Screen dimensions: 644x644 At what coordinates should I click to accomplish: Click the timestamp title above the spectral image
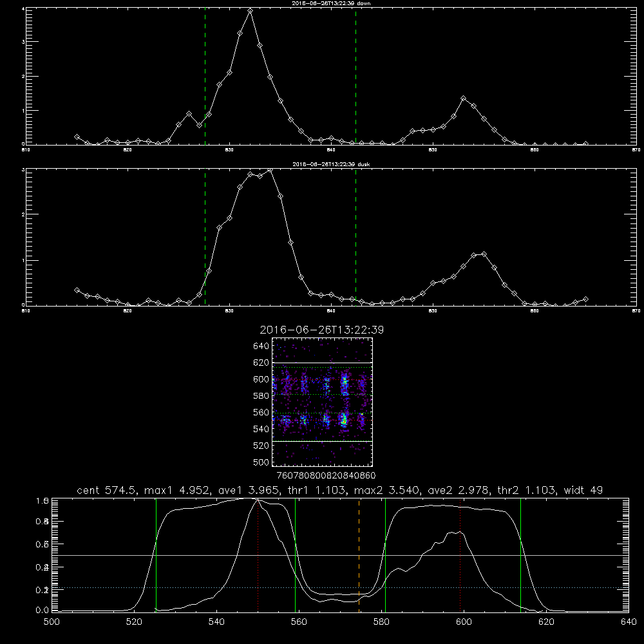321,330
